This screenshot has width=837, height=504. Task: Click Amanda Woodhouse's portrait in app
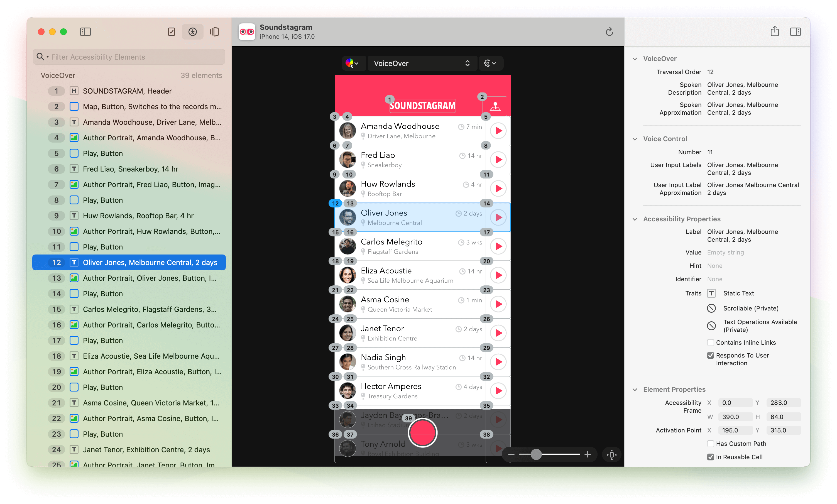click(347, 131)
